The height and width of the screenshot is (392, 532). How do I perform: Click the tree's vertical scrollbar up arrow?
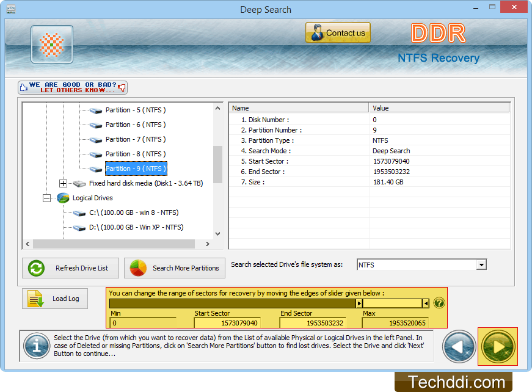tap(218, 108)
